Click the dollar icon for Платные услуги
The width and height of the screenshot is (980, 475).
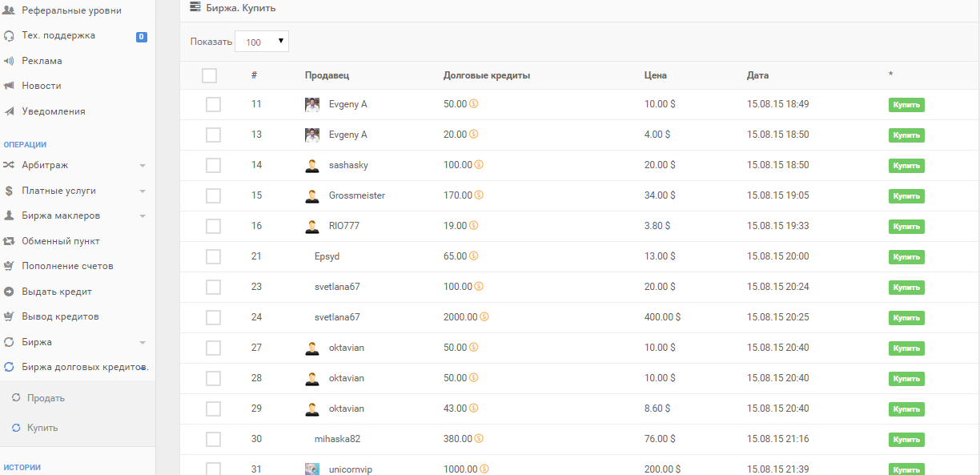coord(10,191)
